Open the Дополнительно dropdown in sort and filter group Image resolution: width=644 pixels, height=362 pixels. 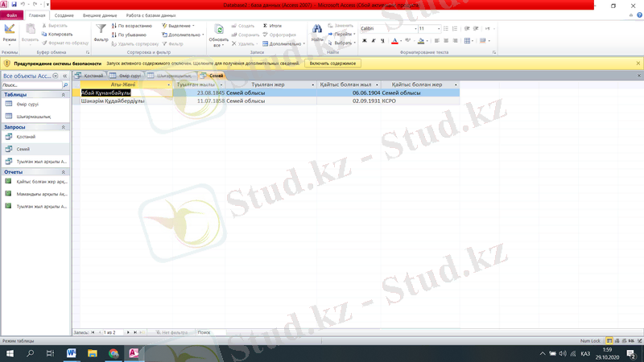183,35
